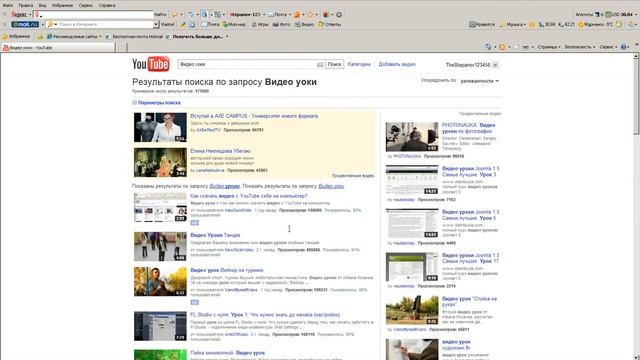Screen dimensions: 640x360
Task: Open the Файл menu
Action: coord(7,5)
